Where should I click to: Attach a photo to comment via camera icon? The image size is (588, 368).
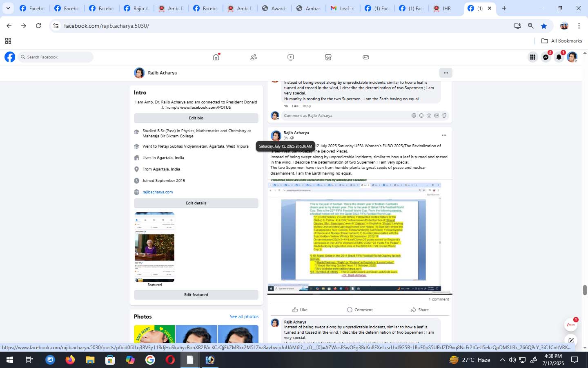pyautogui.click(x=429, y=116)
